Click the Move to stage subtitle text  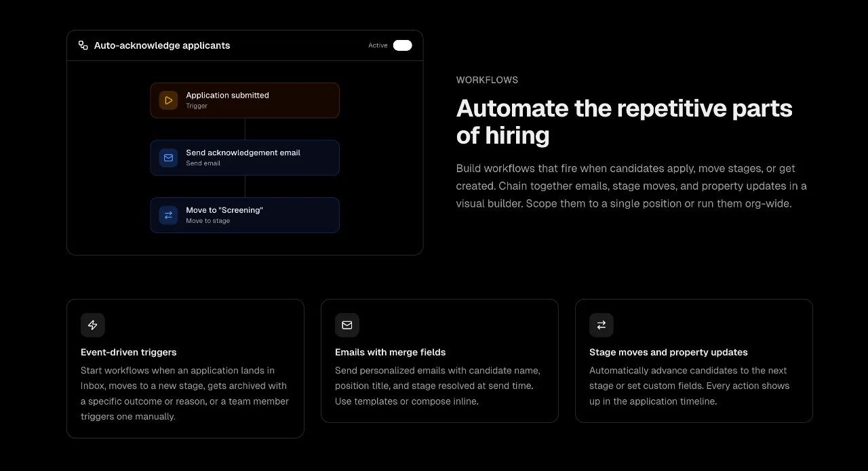[x=208, y=221]
